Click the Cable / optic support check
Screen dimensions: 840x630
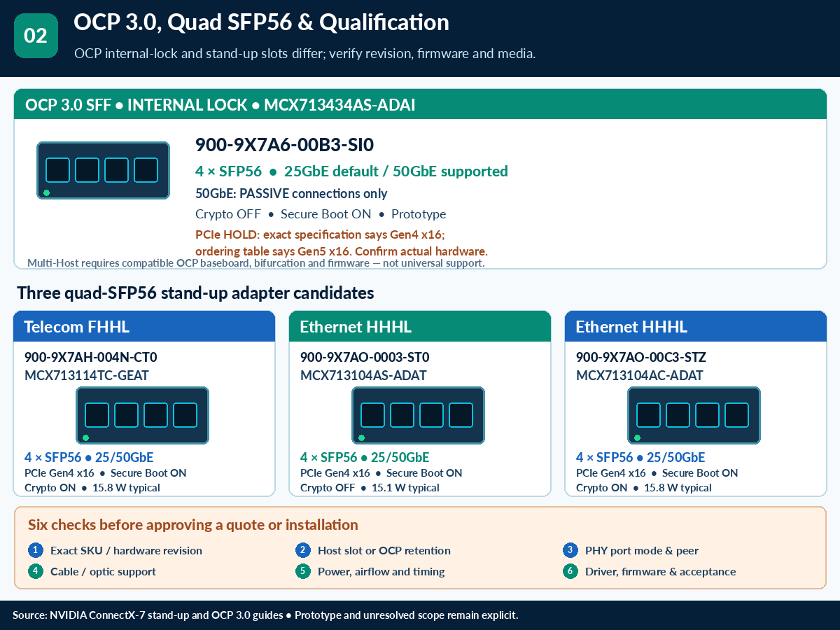(103, 572)
